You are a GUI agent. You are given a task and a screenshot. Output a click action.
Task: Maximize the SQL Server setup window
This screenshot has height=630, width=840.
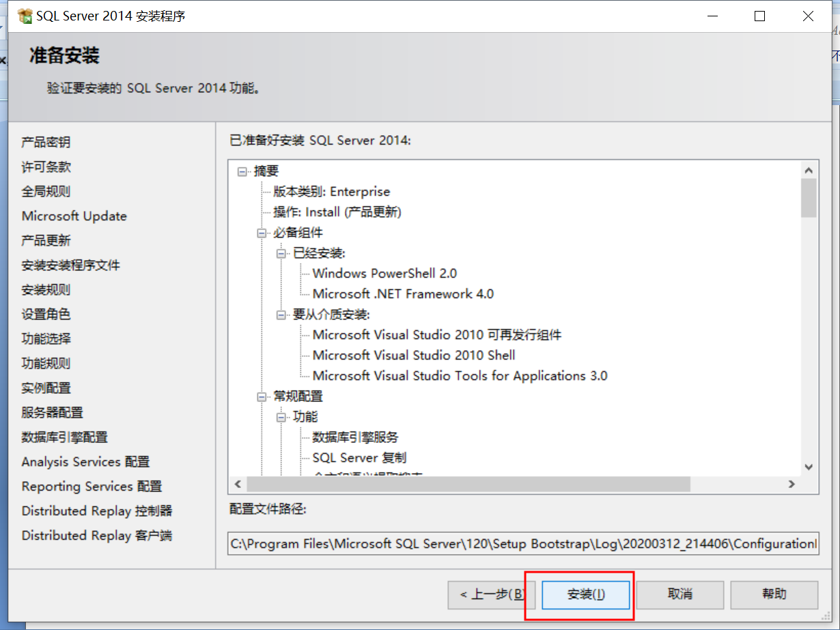[x=759, y=16]
